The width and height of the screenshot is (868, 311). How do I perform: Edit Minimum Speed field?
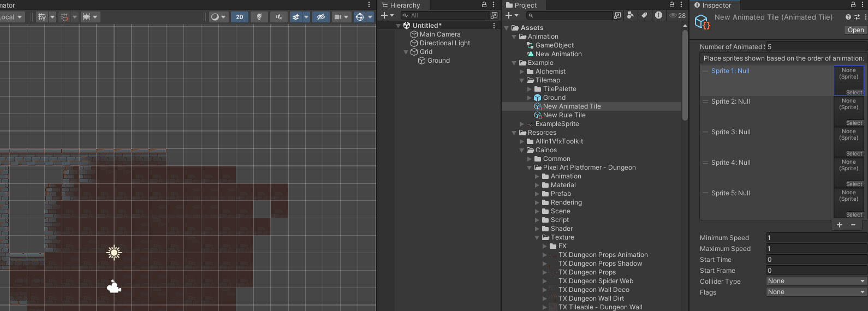click(817, 238)
